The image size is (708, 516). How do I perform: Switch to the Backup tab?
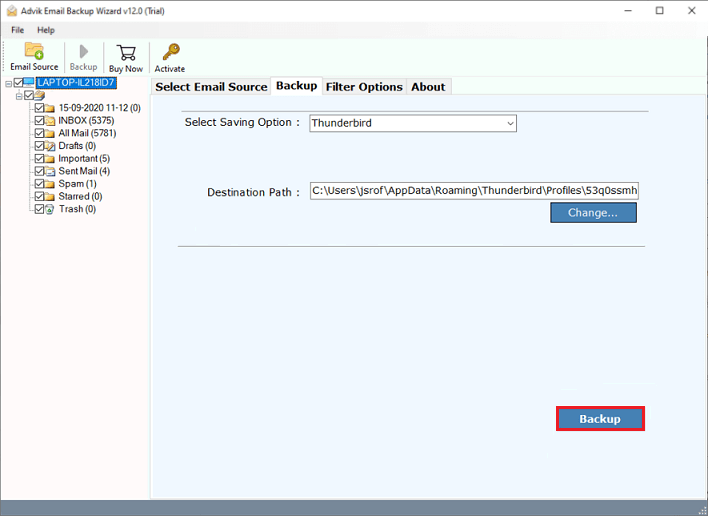coord(297,86)
